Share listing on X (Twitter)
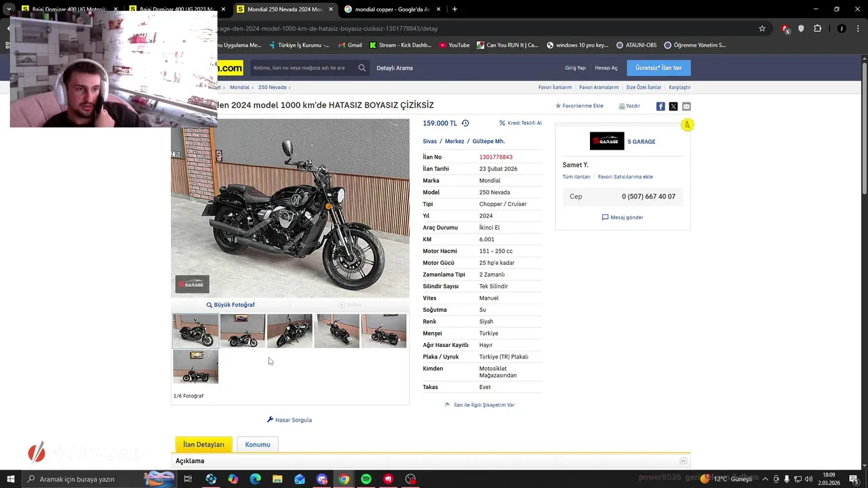Image resolution: width=868 pixels, height=488 pixels. click(x=673, y=106)
